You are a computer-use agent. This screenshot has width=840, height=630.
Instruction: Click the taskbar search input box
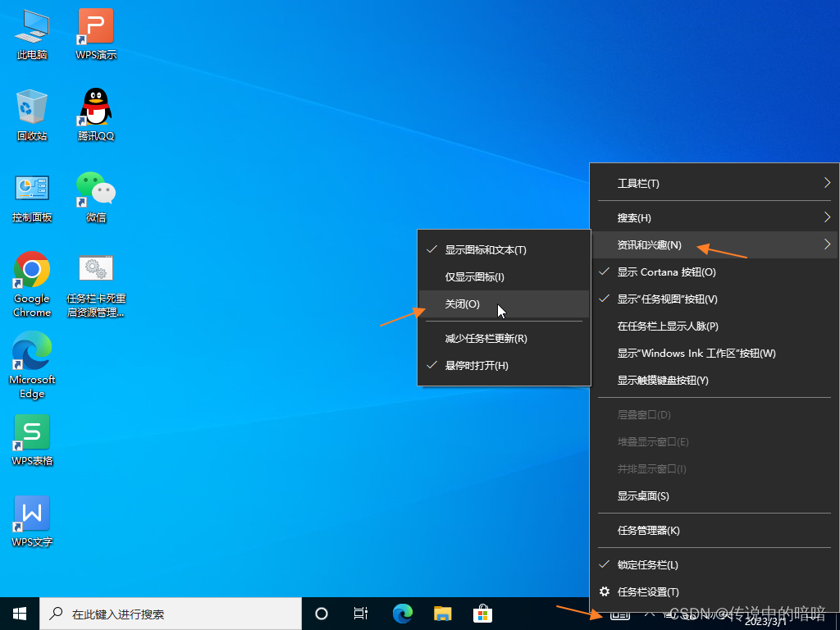pyautogui.click(x=172, y=614)
